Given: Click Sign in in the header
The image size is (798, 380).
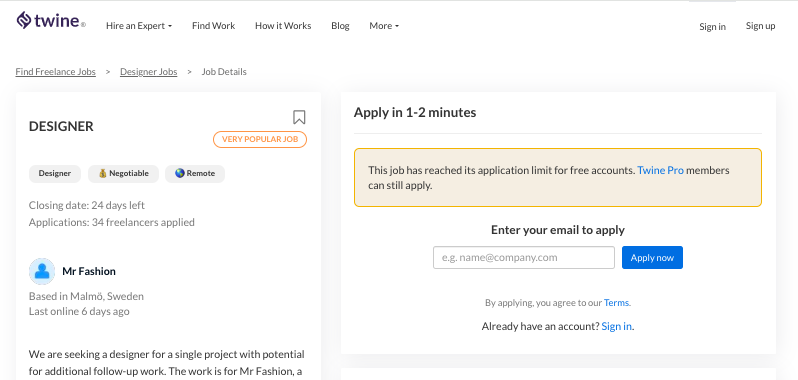Looking at the screenshot, I should 712,26.
